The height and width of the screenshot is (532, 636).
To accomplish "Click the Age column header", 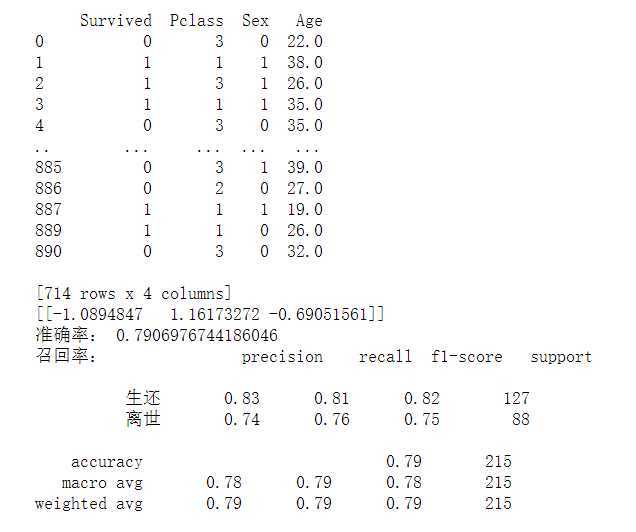I will (309, 20).
